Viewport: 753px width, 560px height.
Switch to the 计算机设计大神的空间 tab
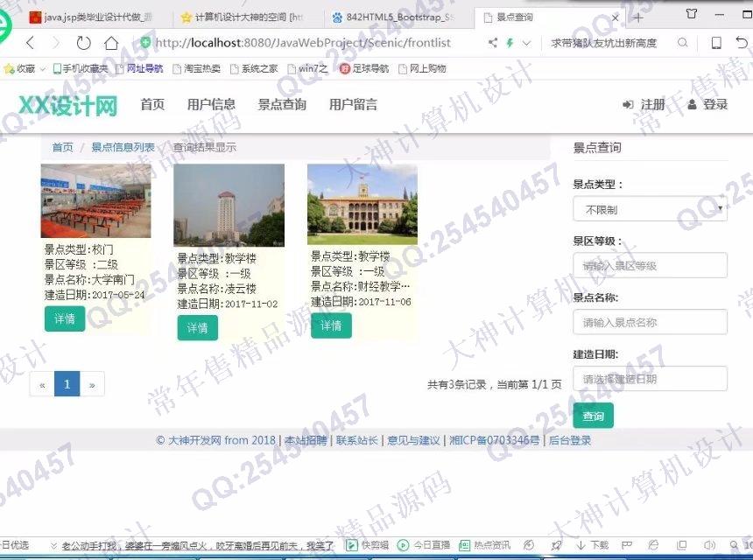[x=243, y=17]
